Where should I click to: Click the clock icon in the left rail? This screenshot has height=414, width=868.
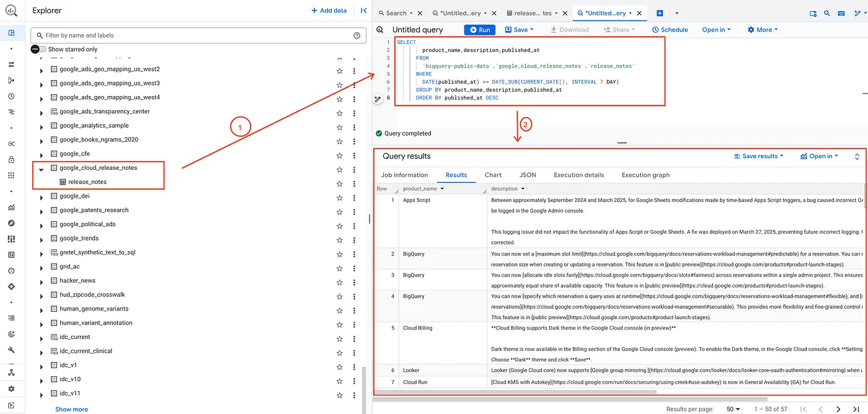[x=11, y=96]
